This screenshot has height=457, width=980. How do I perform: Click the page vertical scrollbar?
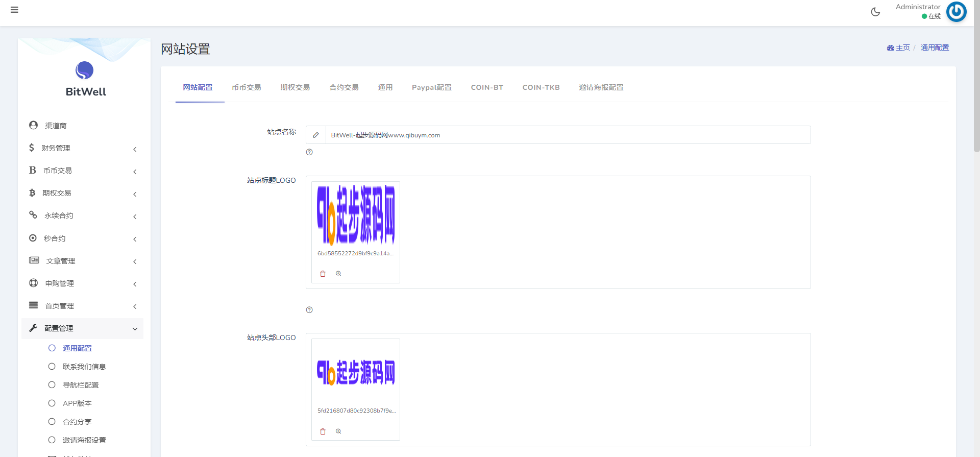[976, 77]
